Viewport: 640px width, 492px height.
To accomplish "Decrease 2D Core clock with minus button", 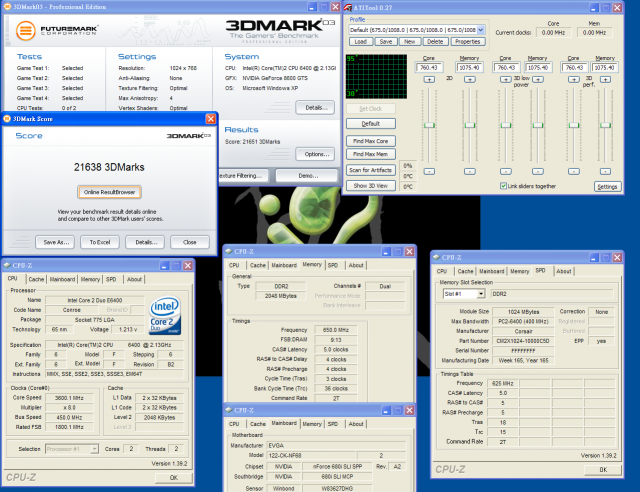I will 429,171.
